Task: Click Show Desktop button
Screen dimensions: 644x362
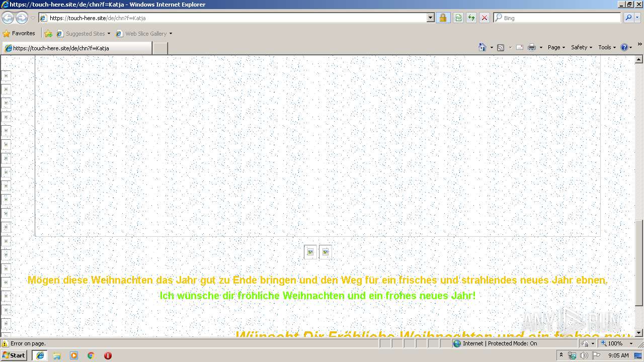Action: tap(638, 355)
